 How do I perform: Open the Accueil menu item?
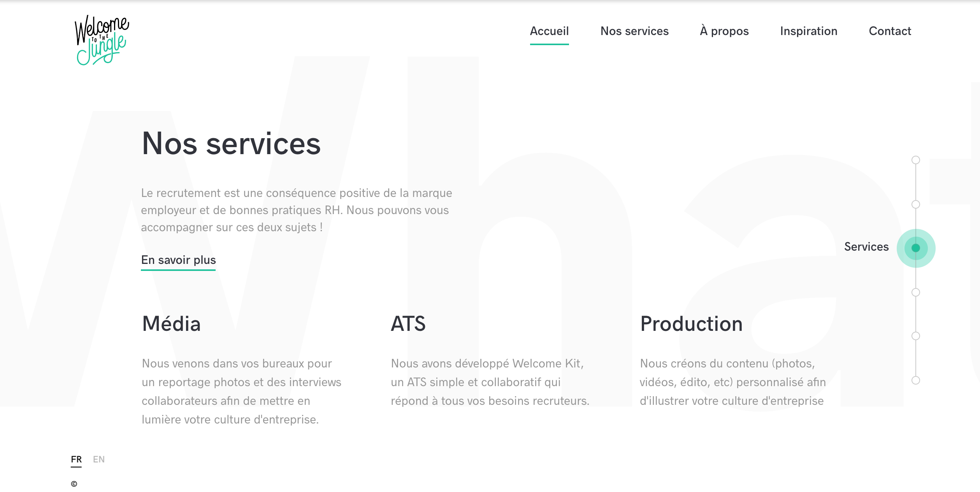coord(549,31)
